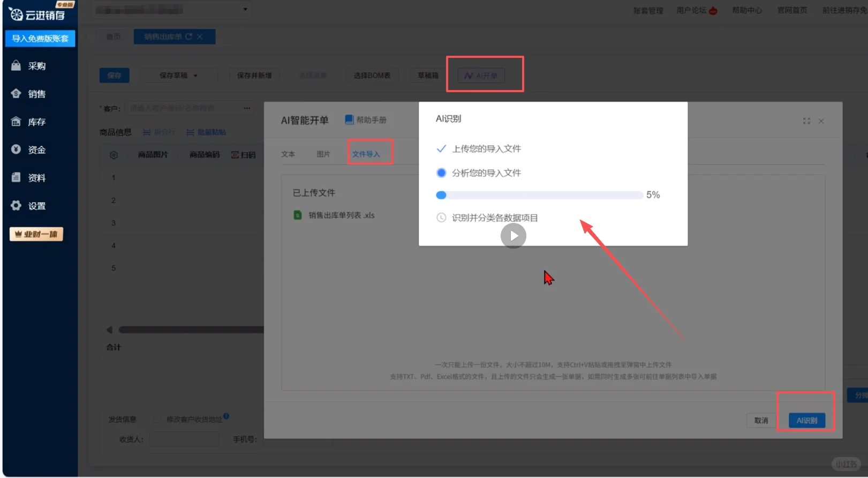Click the 取消 button in dialog

click(x=761, y=421)
